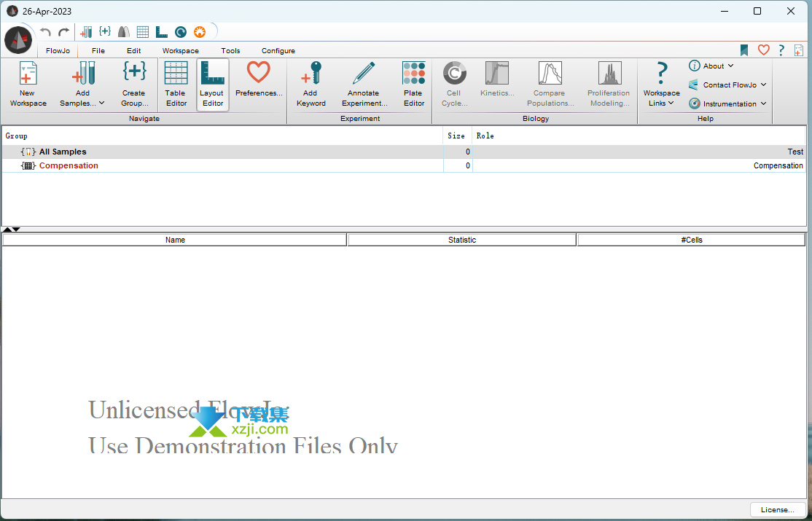812x521 pixels.
Task: Click quick access Cell Cycle circle icon
Action: (181, 32)
